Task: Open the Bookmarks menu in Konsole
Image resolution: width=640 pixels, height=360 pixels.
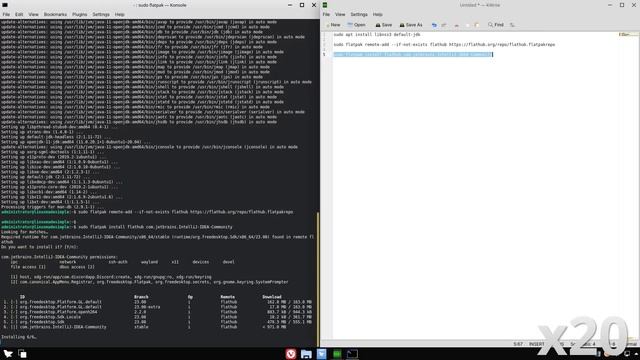Action: pos(55,14)
